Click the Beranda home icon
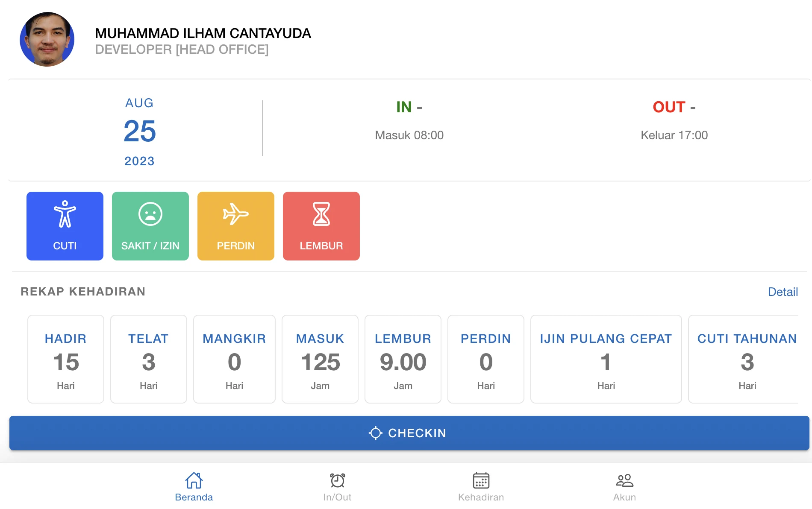This screenshot has width=812, height=509. [194, 480]
